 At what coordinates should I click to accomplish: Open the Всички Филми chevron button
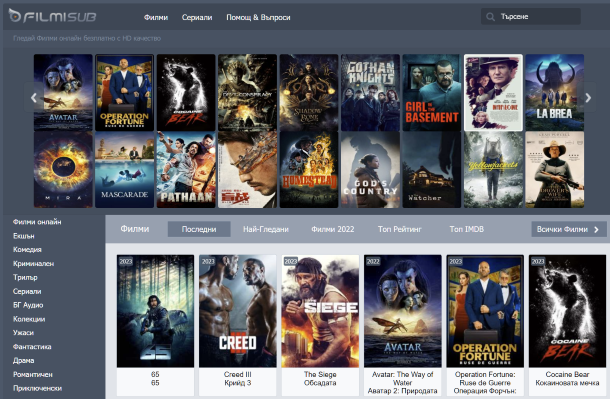point(568,229)
